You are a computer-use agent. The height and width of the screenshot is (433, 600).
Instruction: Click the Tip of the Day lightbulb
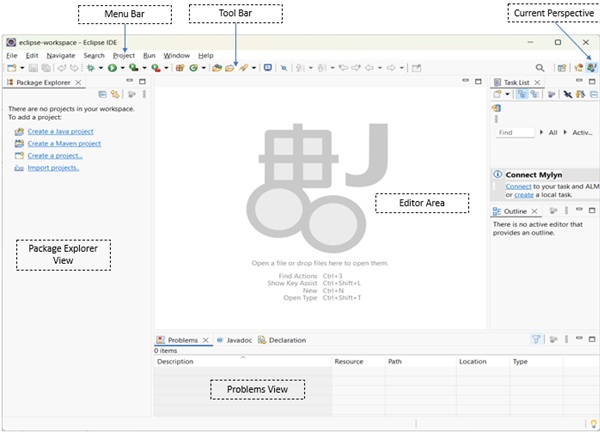tap(594, 424)
